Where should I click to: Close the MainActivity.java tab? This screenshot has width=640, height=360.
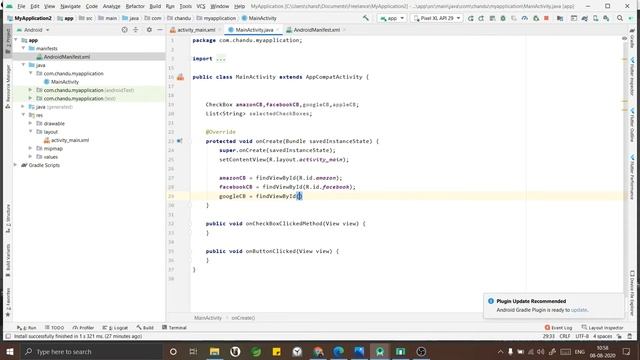[x=278, y=30]
